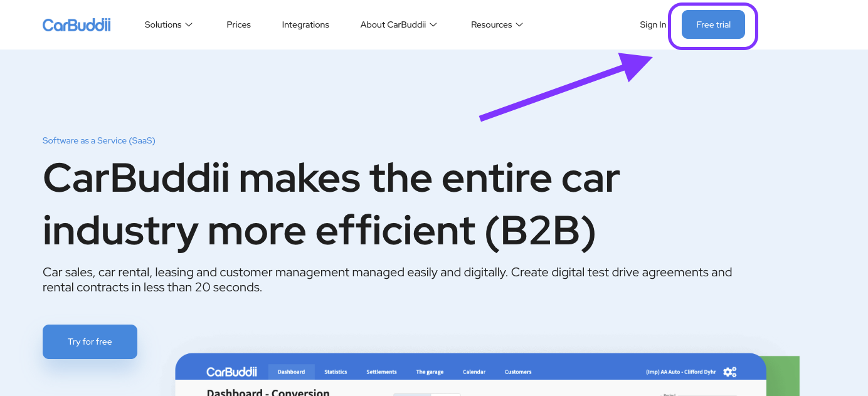868x396 pixels.
Task: Click the Try for free button
Action: tap(90, 341)
